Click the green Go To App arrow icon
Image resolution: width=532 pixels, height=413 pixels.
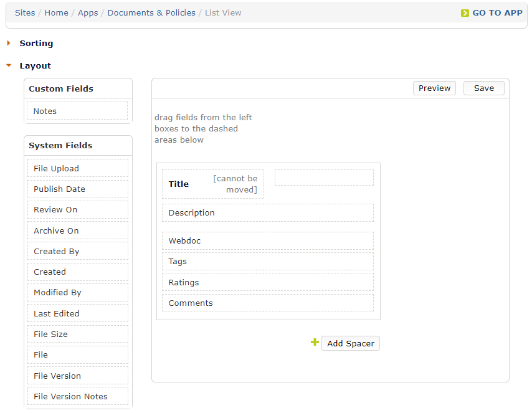coord(465,13)
